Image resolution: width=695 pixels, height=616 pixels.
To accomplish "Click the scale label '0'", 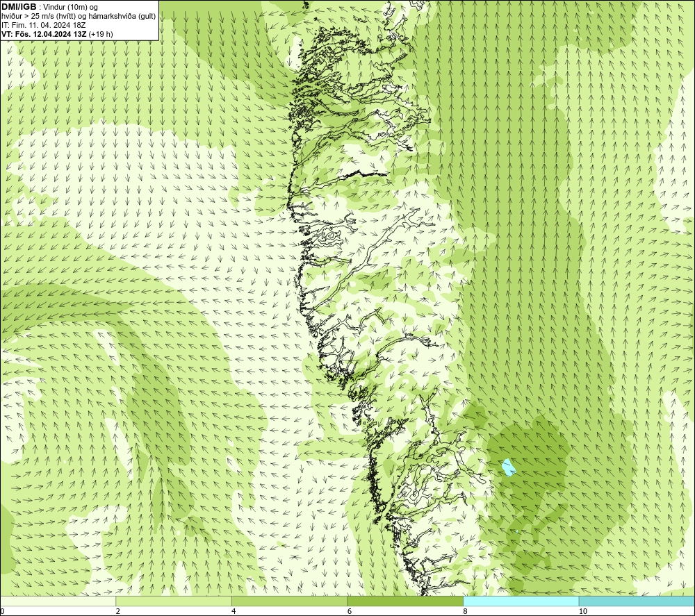I will pyautogui.click(x=2, y=611).
